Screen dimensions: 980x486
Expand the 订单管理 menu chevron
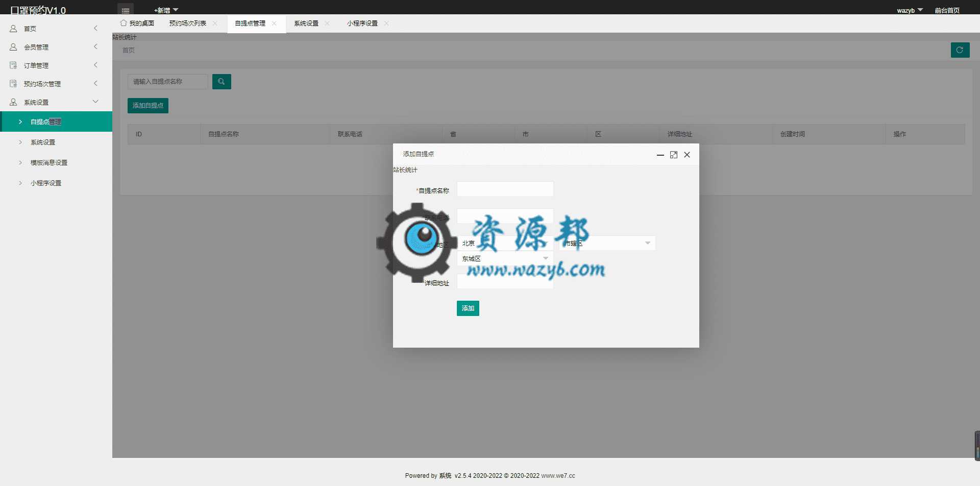tap(95, 65)
